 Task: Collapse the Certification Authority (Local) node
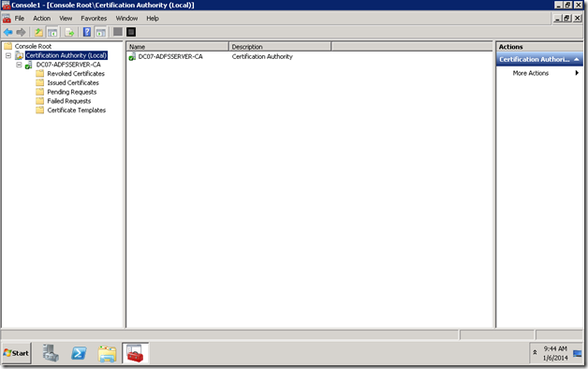(x=8, y=55)
